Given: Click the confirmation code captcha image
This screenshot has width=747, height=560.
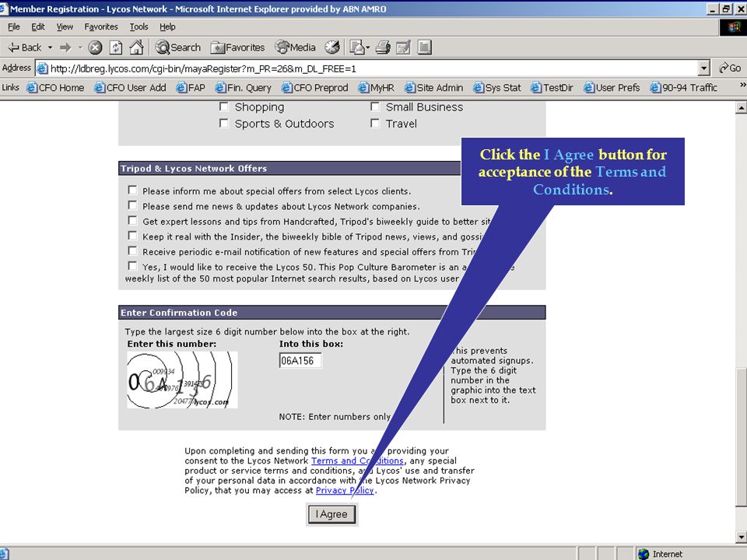Looking at the screenshot, I should pos(182,380).
